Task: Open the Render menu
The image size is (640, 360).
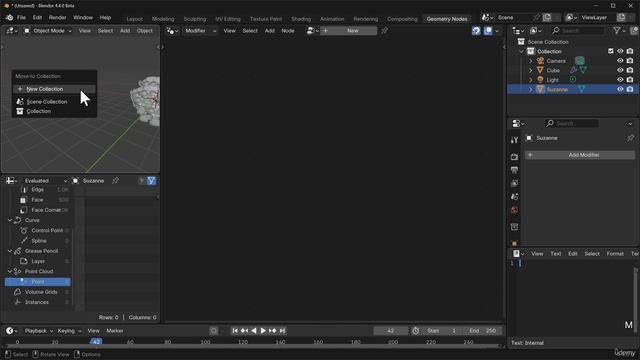Action: coord(58,18)
